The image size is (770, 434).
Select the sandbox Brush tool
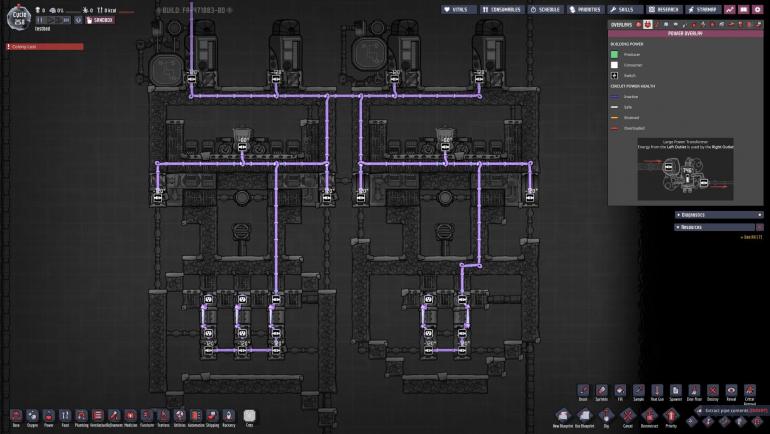(583, 392)
